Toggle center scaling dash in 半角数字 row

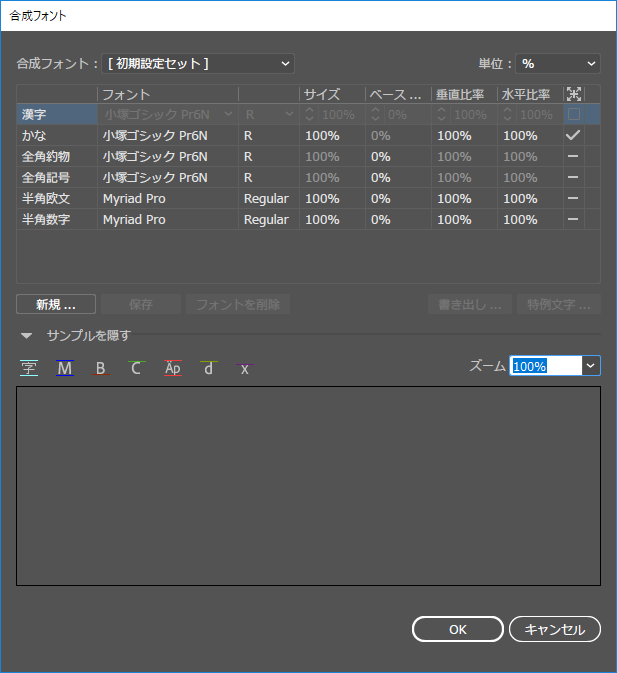click(573, 219)
